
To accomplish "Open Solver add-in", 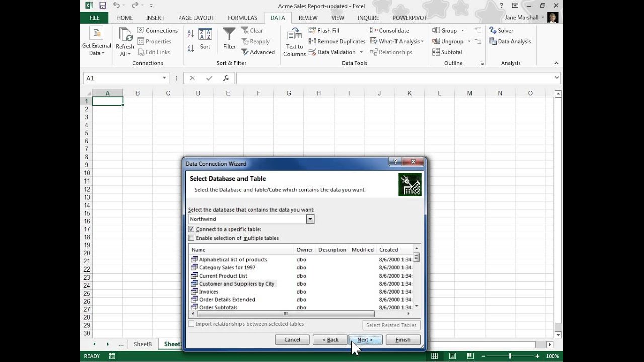I will pyautogui.click(x=501, y=31).
